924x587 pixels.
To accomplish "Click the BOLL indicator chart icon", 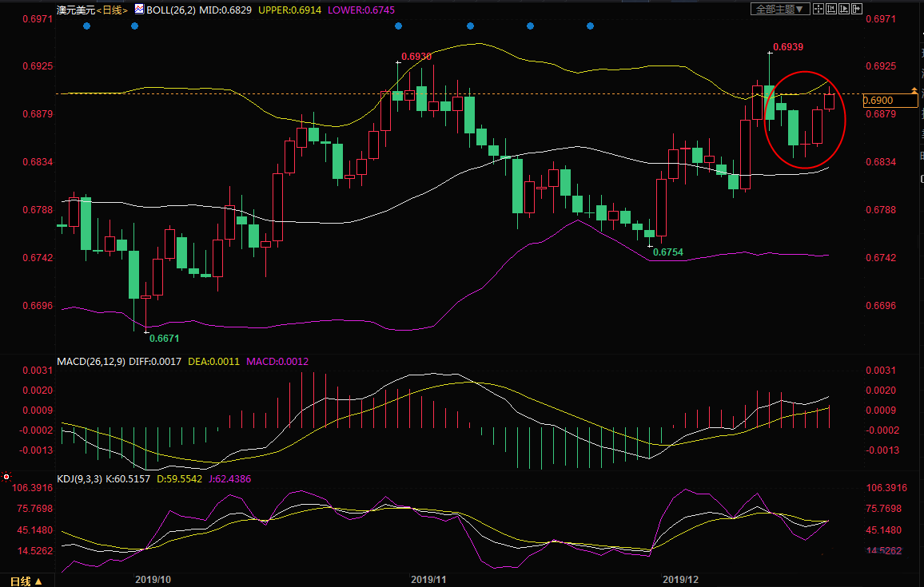I will [139, 9].
